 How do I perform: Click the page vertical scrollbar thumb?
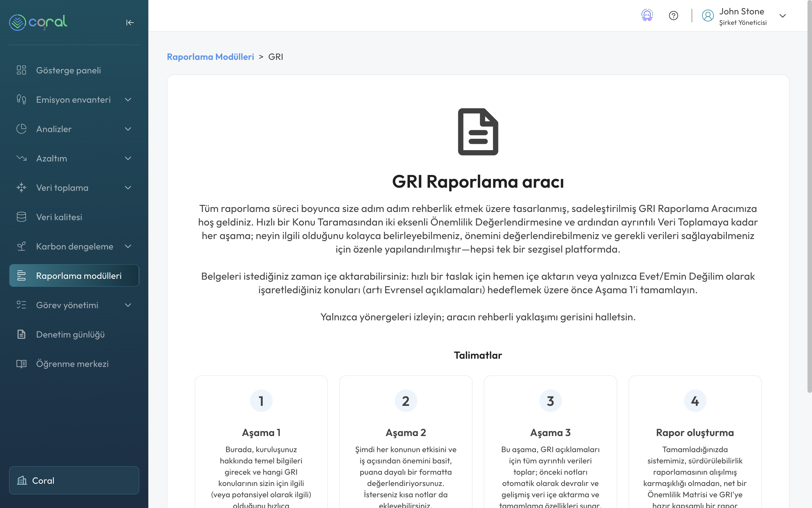click(809, 196)
